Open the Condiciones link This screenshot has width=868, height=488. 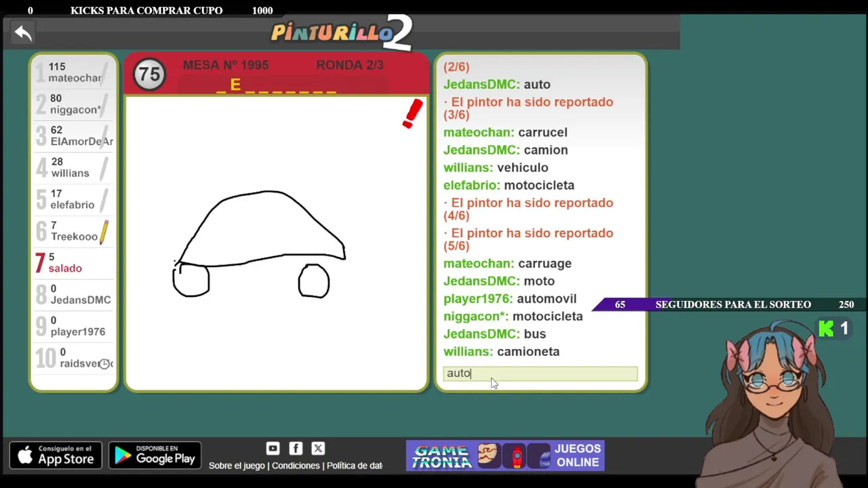click(296, 466)
